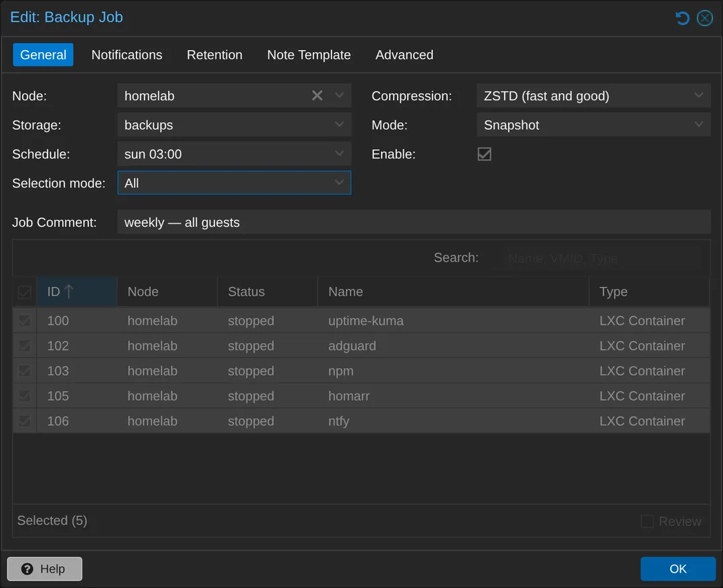This screenshot has width=723, height=588.
Task: Open the Retention tab
Action: click(x=214, y=55)
